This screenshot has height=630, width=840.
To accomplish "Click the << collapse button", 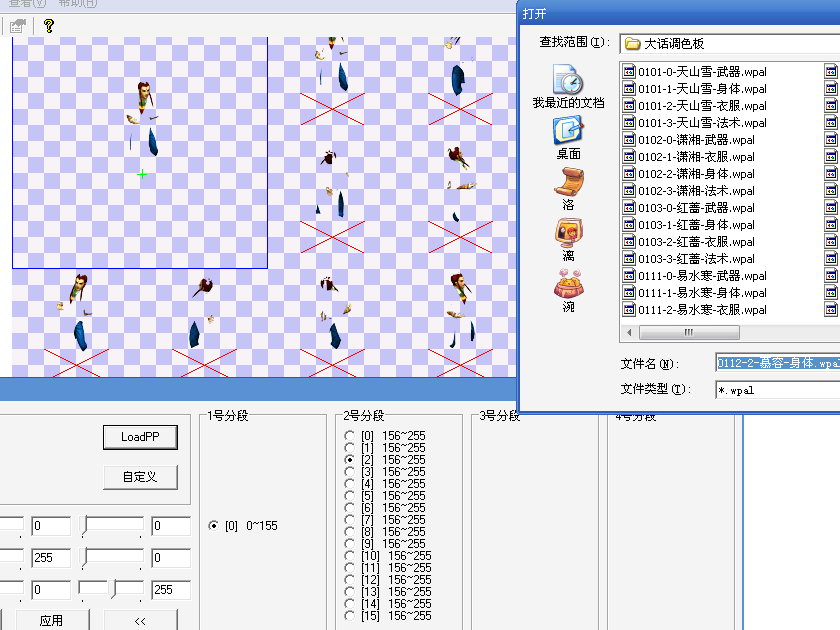I will (140, 620).
